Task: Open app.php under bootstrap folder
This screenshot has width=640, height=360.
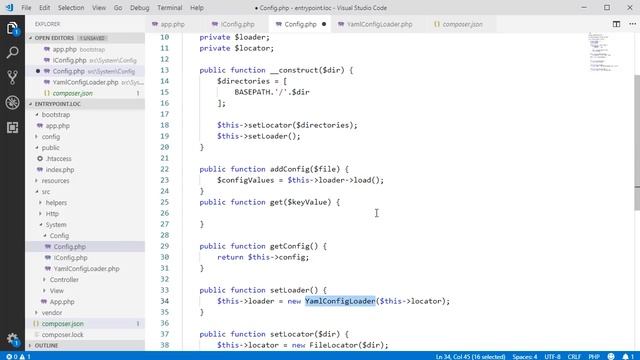Action: (57, 126)
